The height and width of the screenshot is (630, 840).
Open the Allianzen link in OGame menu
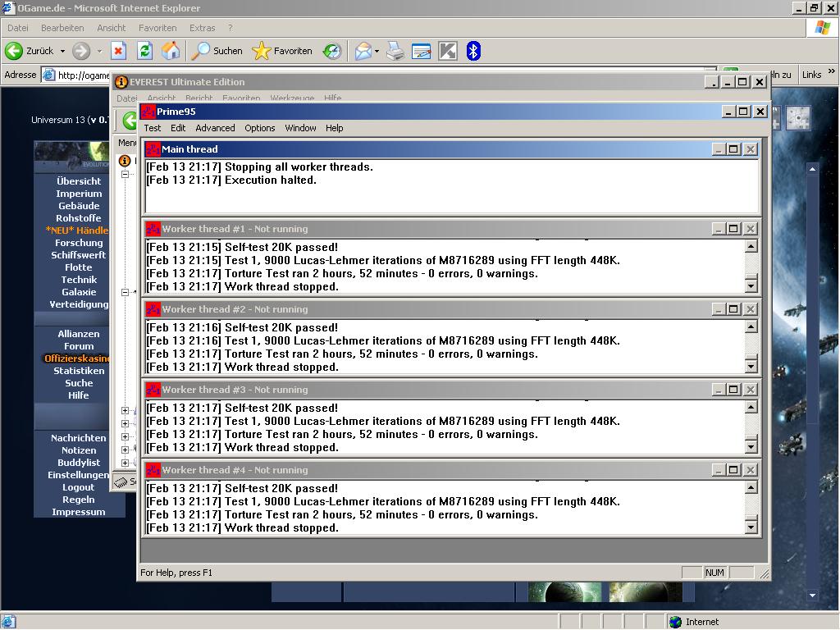click(79, 334)
